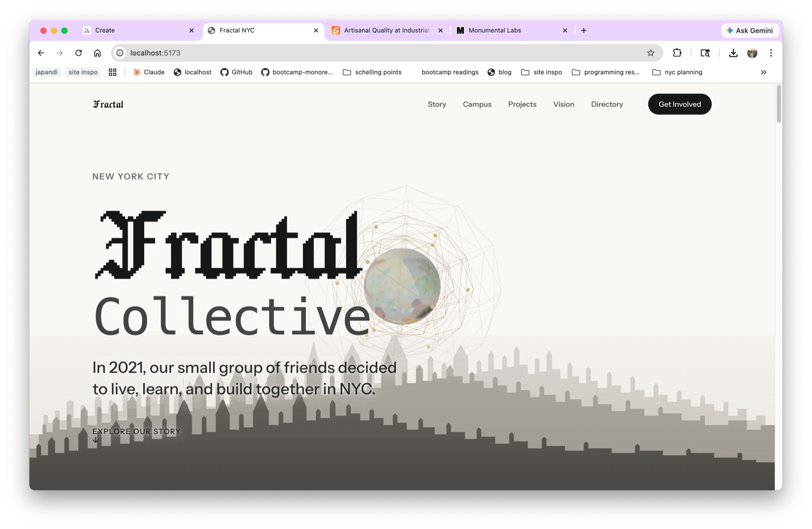The height and width of the screenshot is (529, 812).
Task: Open the Claude bookmark
Action: (x=148, y=72)
